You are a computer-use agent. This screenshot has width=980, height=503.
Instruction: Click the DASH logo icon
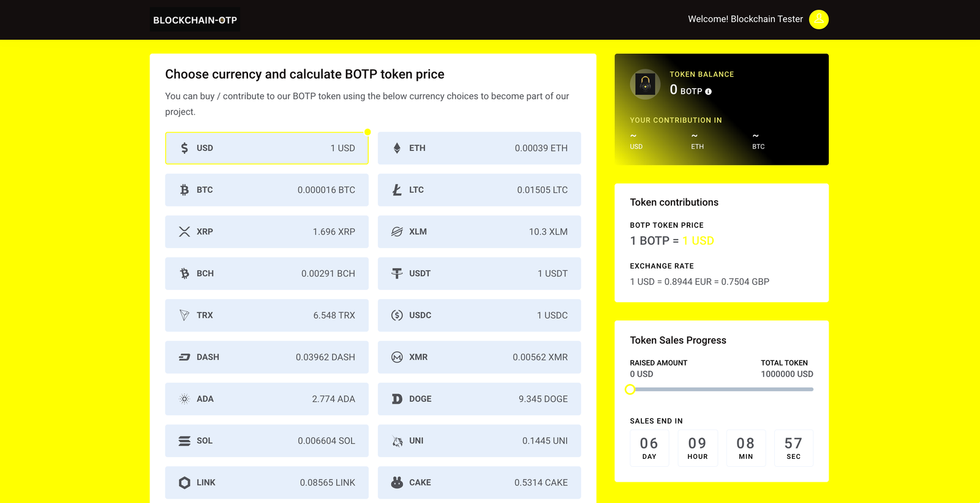coord(184,357)
